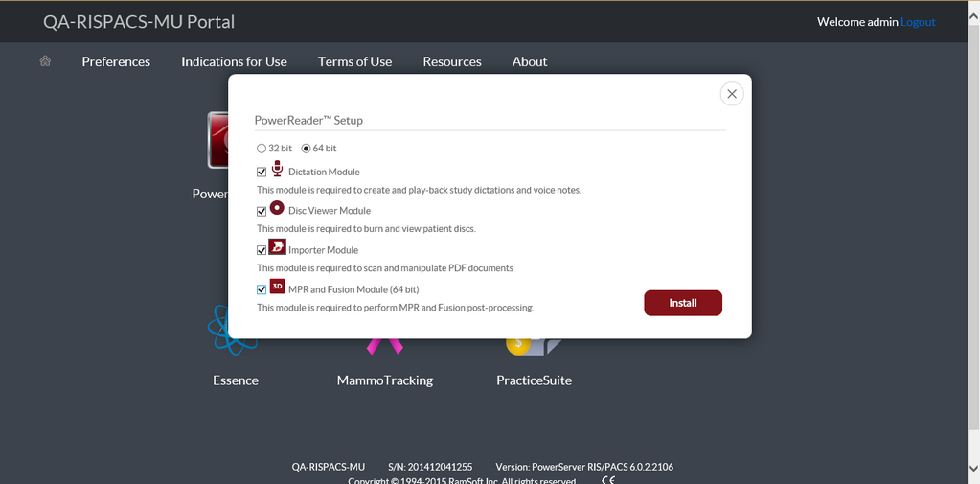Click the Disc Viewer Module disc icon
The height and width of the screenshot is (484, 980).
pyautogui.click(x=277, y=208)
